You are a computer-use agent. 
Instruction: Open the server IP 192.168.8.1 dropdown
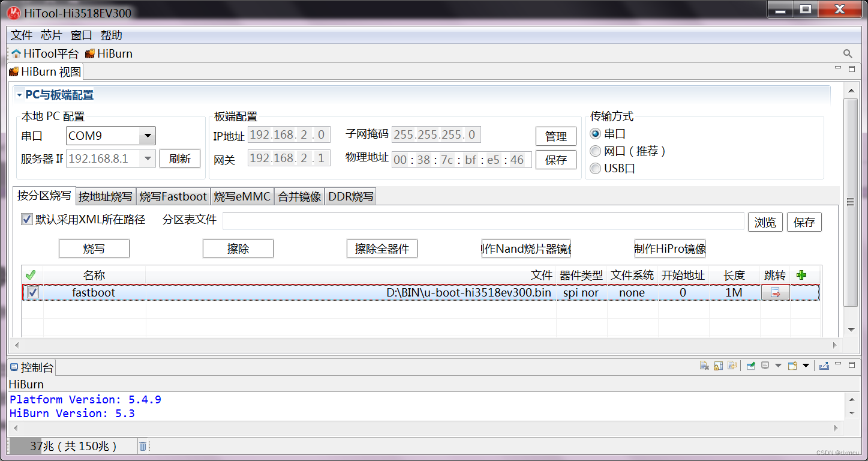pyautogui.click(x=147, y=158)
